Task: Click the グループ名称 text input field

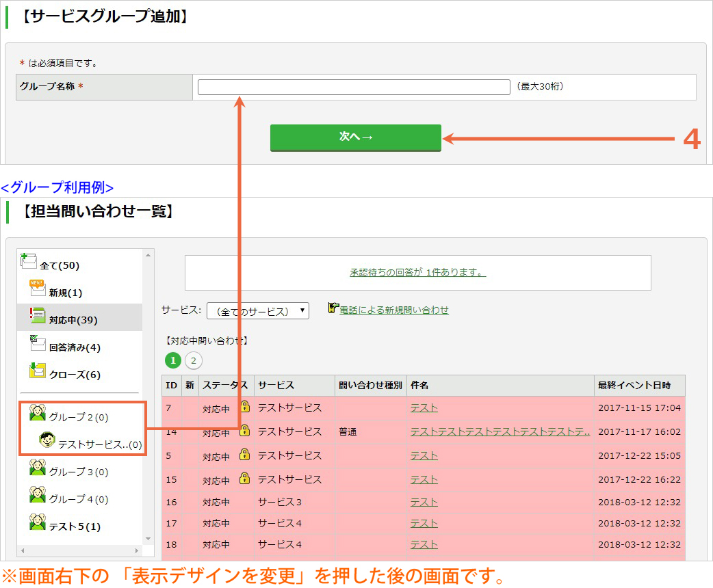Action: click(354, 87)
